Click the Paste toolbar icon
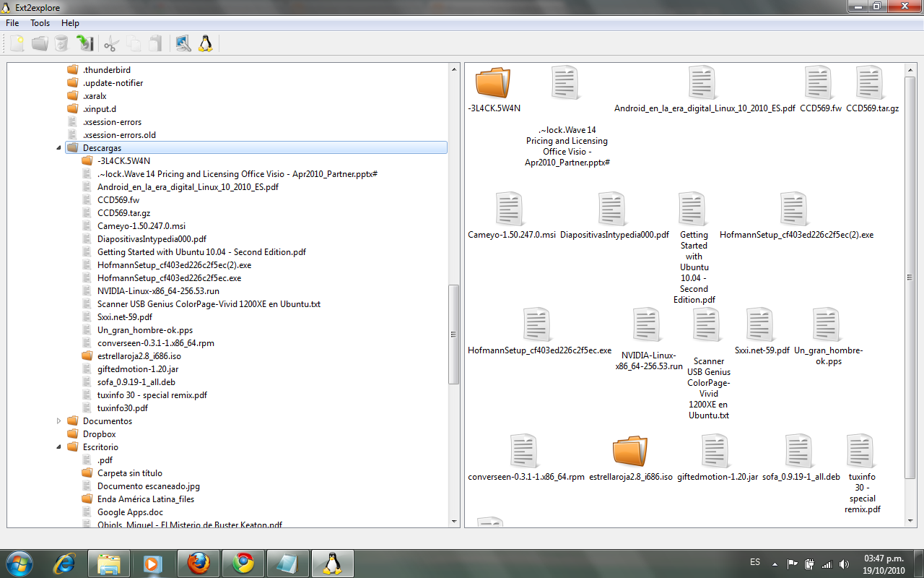Image resolution: width=924 pixels, height=578 pixels. (x=155, y=43)
